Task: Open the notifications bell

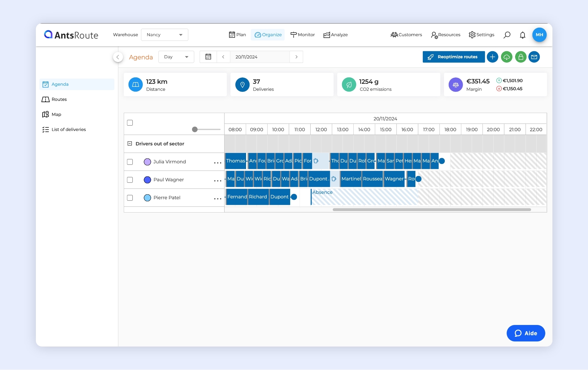Action: [522, 35]
